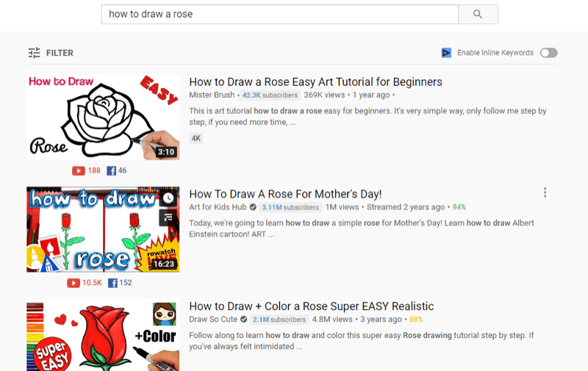Click the filter sliders icon
588x371 pixels.
click(34, 53)
